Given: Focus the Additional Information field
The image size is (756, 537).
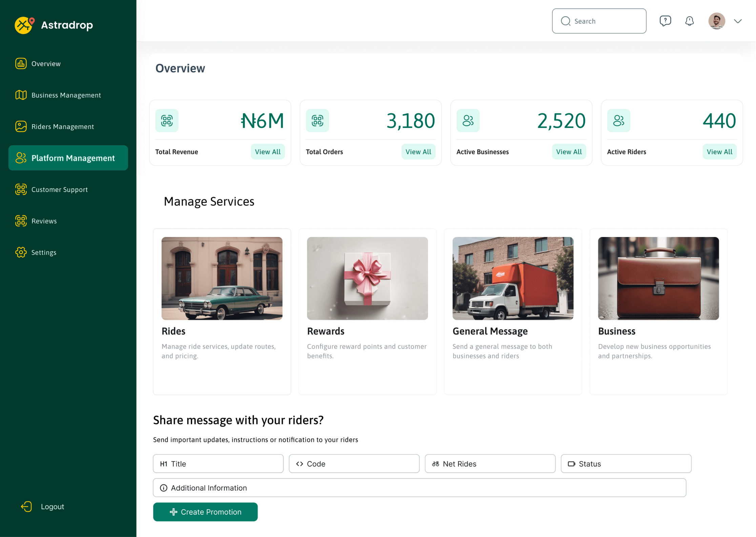Looking at the screenshot, I should (419, 488).
